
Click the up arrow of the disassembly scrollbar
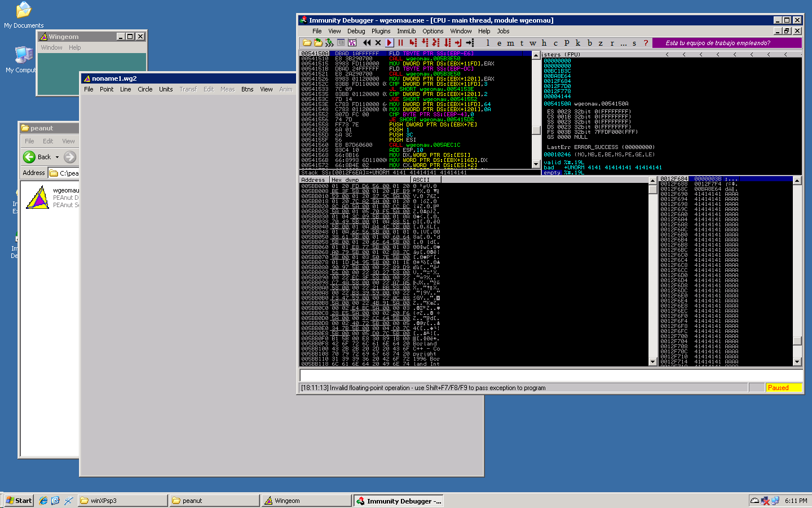[x=536, y=55]
